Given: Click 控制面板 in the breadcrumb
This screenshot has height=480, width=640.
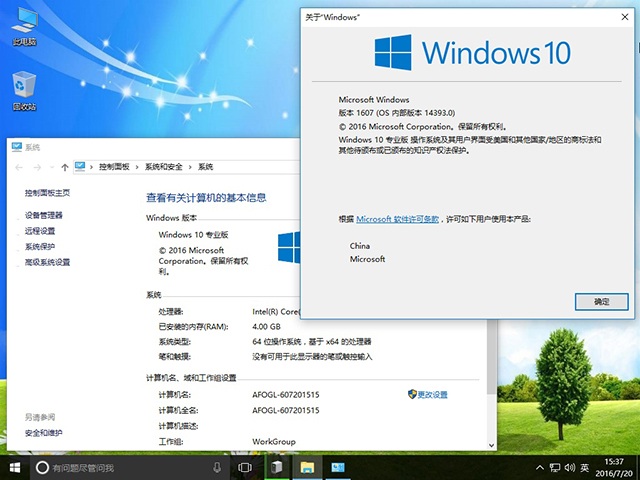Looking at the screenshot, I should [114, 167].
